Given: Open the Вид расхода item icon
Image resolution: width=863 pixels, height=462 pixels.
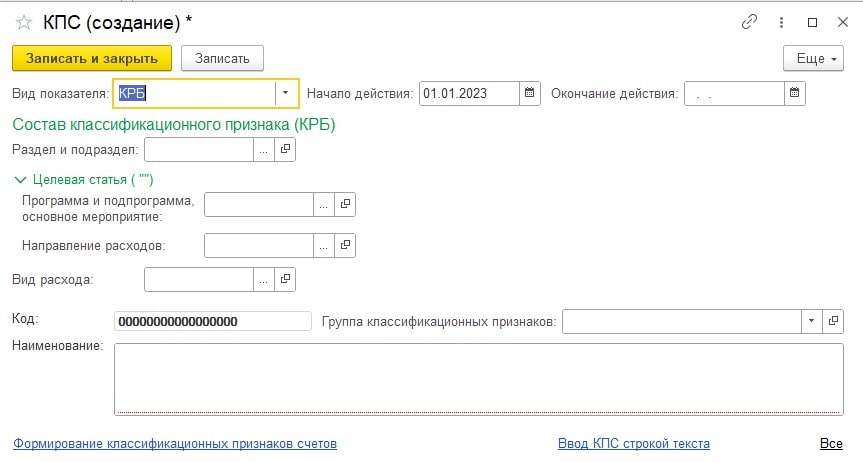Looking at the screenshot, I should click(285, 279).
